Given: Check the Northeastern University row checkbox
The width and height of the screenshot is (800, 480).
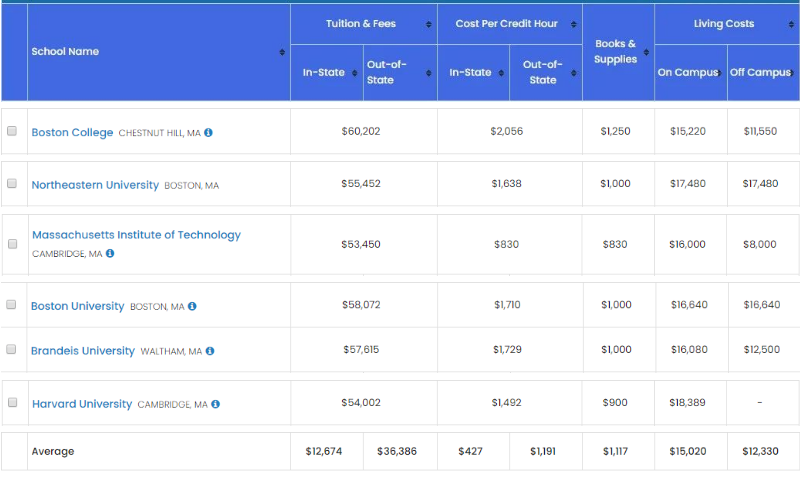Looking at the screenshot, I should pos(12,183).
